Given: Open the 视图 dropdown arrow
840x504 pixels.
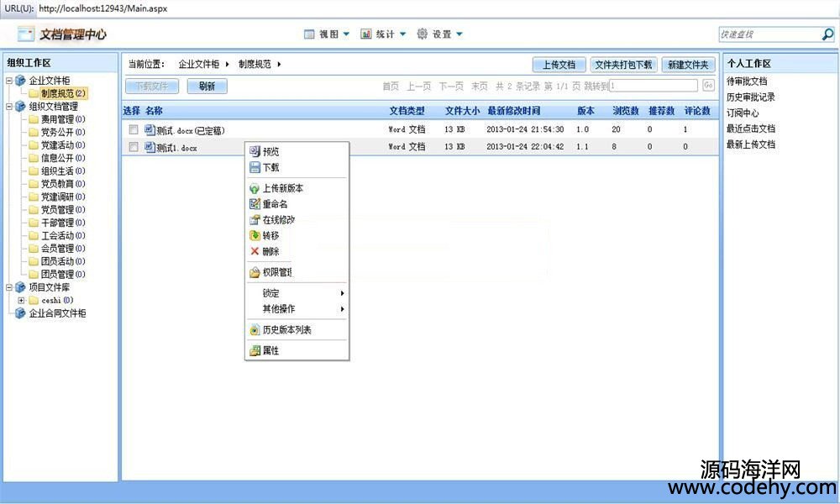Looking at the screenshot, I should point(346,34).
